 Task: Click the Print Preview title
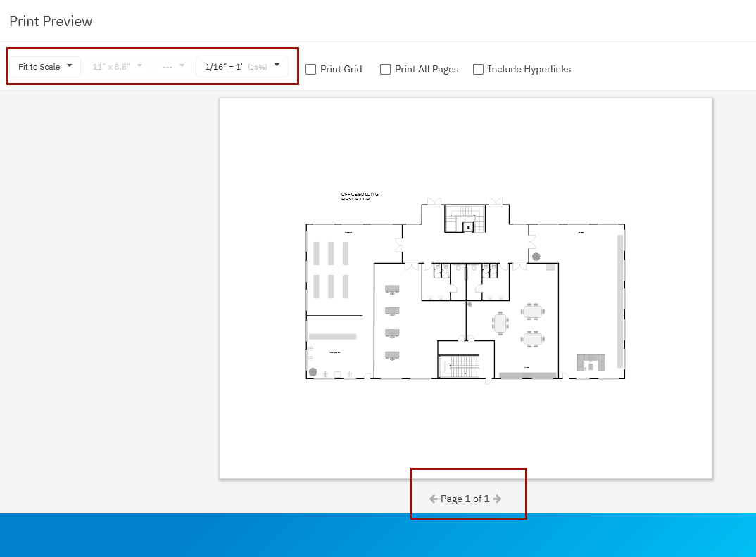point(51,21)
